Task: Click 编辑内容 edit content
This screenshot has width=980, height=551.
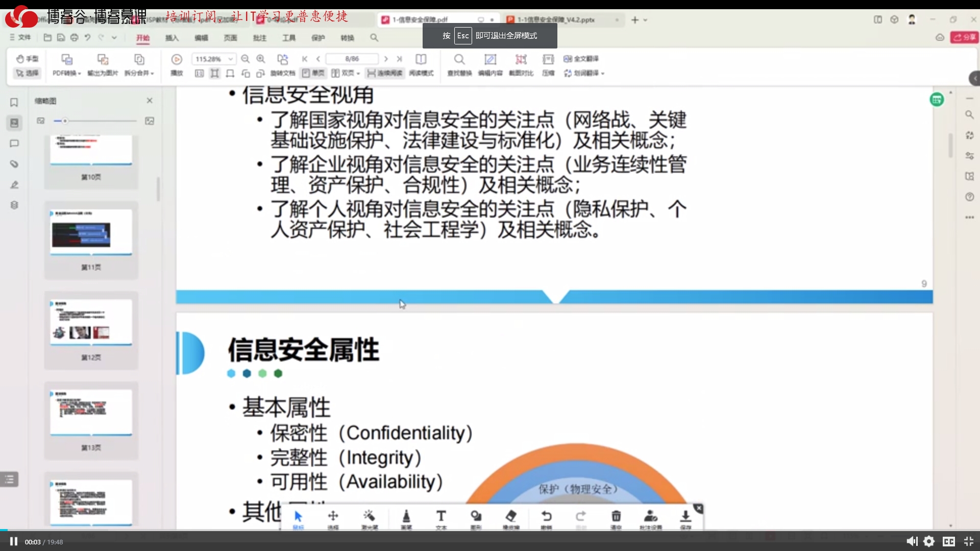Action: tap(490, 65)
